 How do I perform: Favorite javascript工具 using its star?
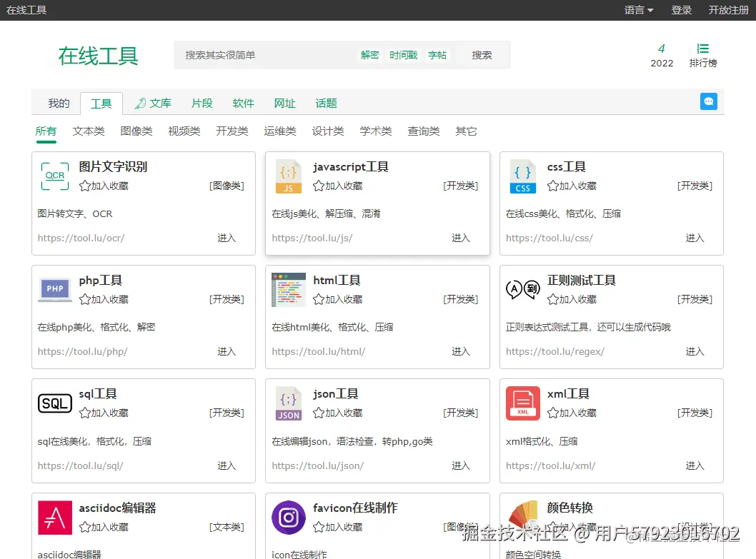pos(319,186)
